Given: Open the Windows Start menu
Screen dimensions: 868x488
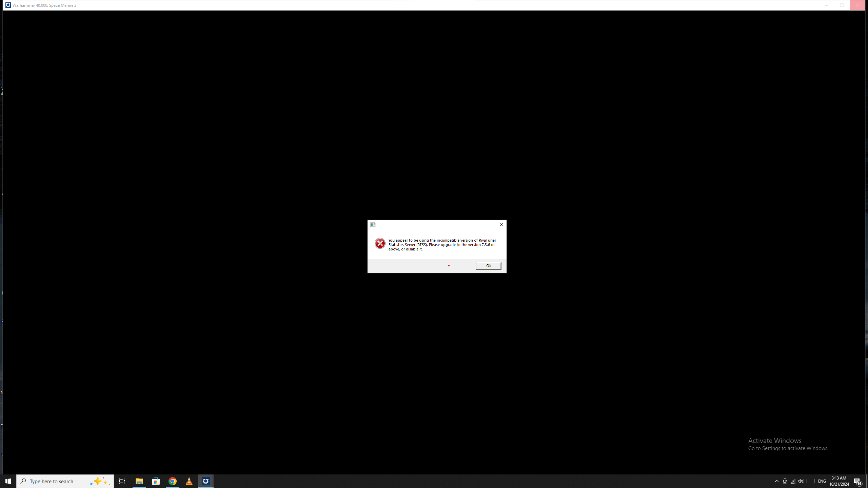Looking at the screenshot, I should coord(8,481).
